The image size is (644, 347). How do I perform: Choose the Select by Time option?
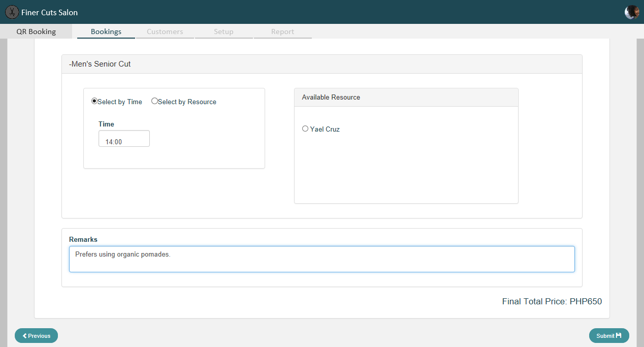coord(94,101)
